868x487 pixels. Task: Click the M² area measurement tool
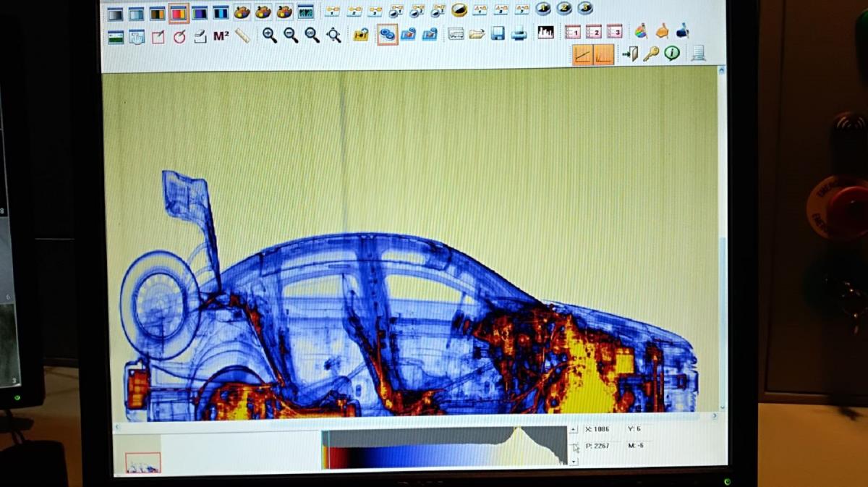click(x=221, y=35)
